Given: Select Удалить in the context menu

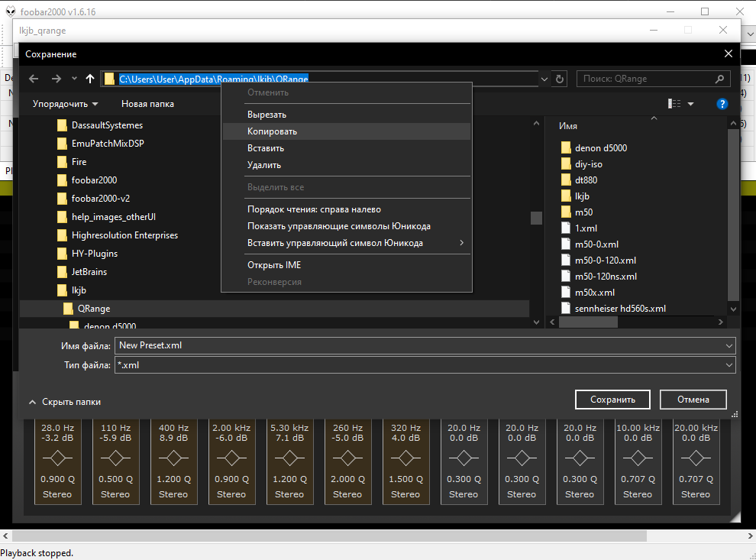Looking at the screenshot, I should coord(346,165).
